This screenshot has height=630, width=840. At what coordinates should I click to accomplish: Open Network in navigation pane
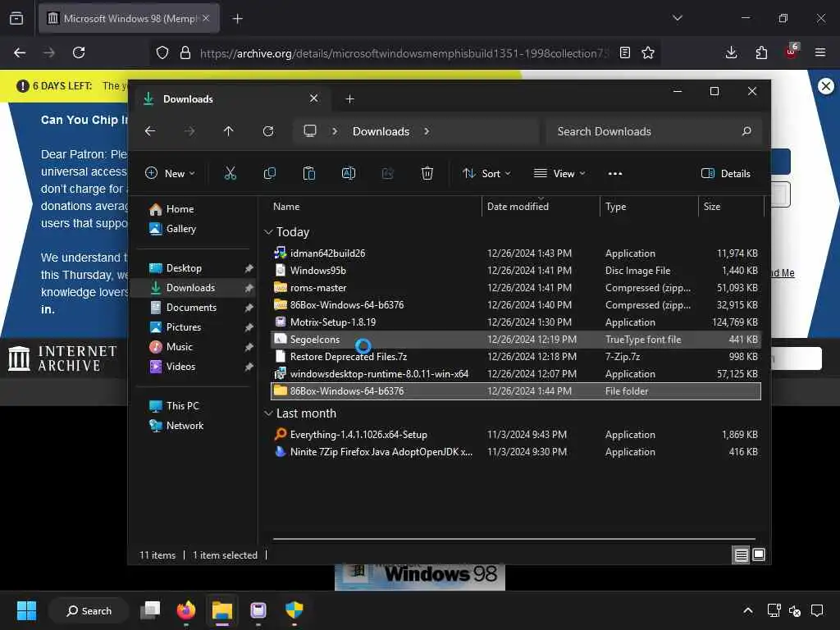pyautogui.click(x=176, y=426)
